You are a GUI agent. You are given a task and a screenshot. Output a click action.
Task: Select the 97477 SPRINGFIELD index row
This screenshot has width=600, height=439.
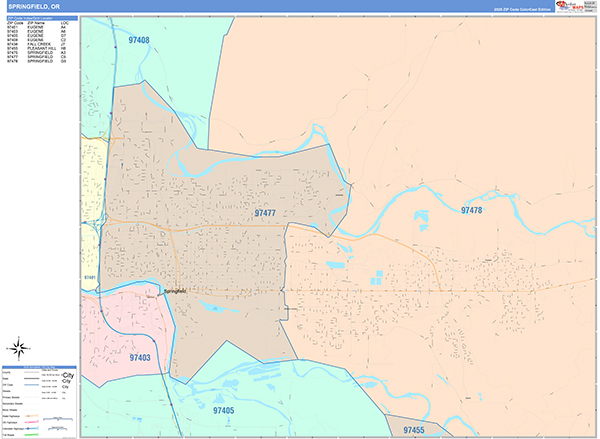point(37,57)
